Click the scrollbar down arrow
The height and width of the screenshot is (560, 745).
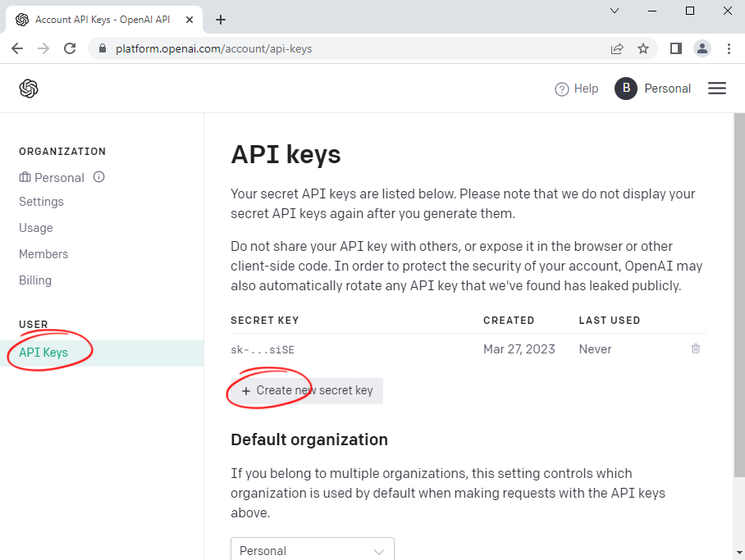739,553
